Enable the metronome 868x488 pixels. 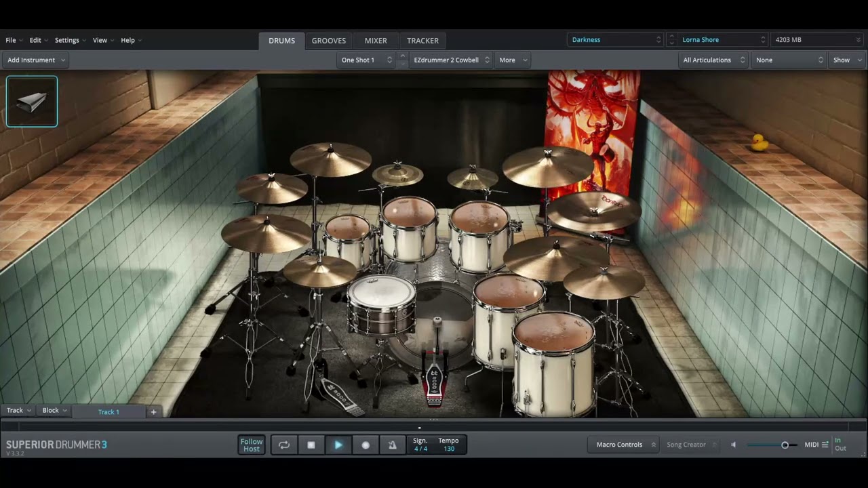[392, 445]
